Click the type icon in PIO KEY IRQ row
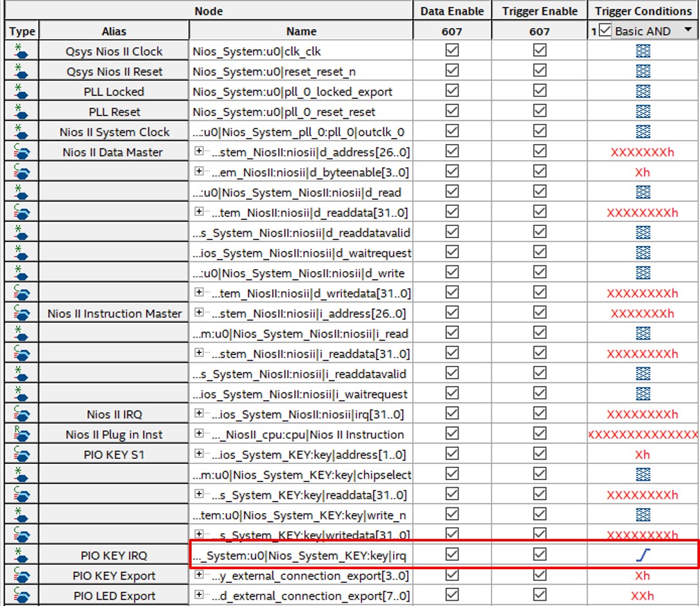The height and width of the screenshot is (606, 700). click(x=21, y=555)
